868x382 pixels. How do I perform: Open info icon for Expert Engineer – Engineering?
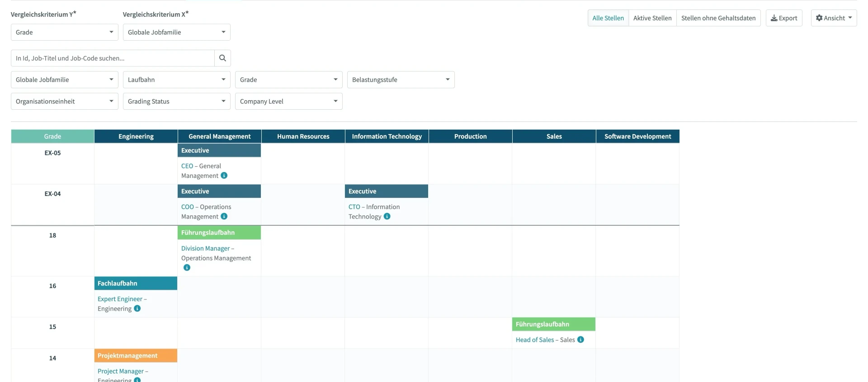(x=137, y=309)
